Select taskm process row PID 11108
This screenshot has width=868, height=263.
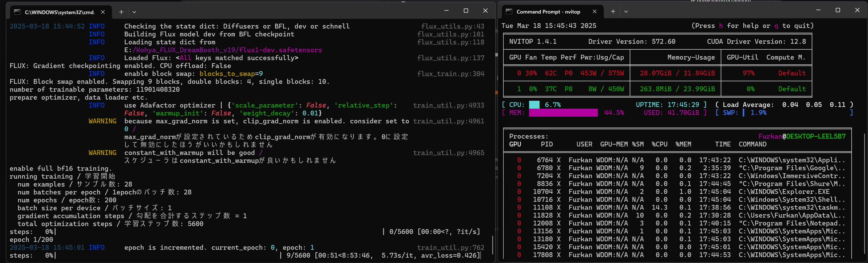(x=677, y=207)
